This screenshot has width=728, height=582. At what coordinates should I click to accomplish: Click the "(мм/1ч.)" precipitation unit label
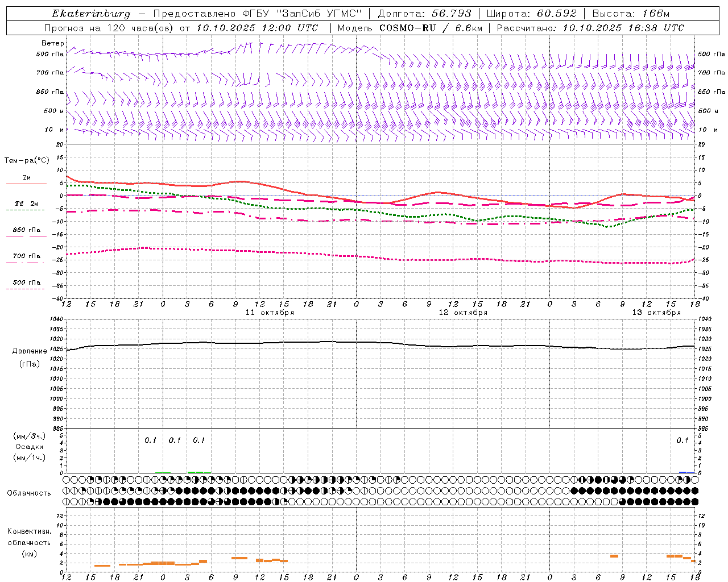pyautogui.click(x=30, y=458)
